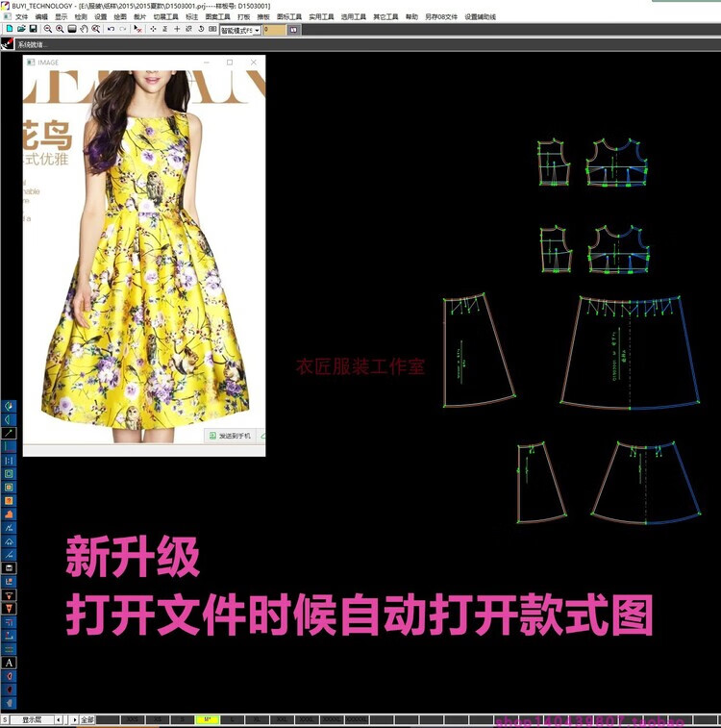Screen dimensions: 721x728
Task: Select the highlighted M size tab
Action: pos(207,719)
